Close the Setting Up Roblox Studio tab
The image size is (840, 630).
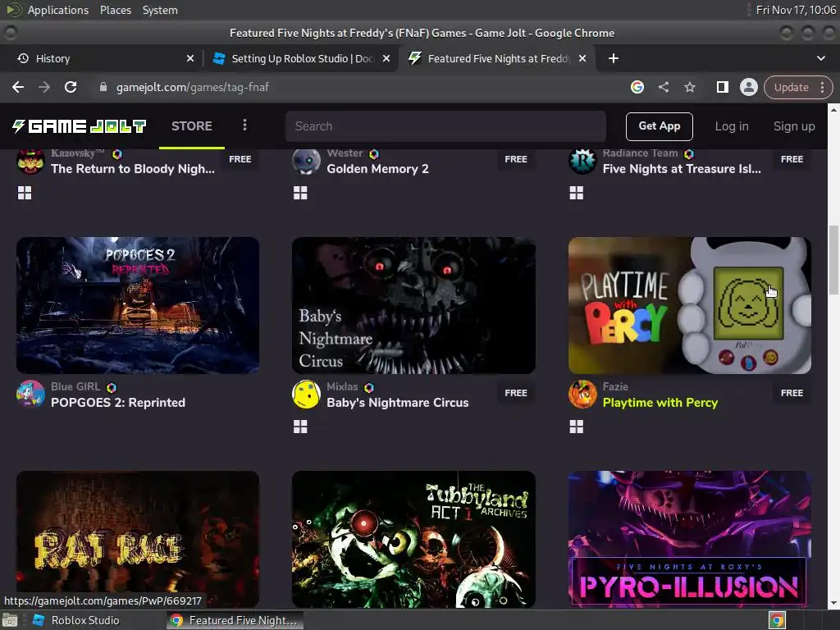pos(386,58)
